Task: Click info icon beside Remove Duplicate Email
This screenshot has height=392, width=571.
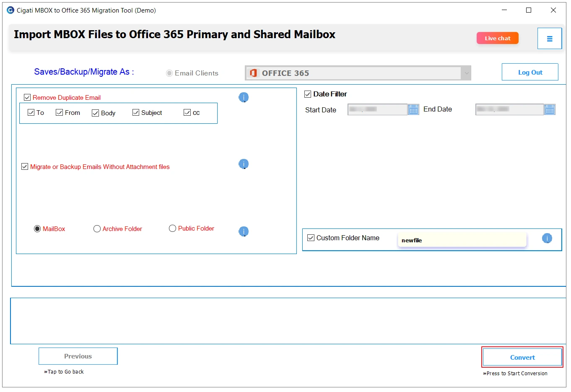Action: coord(244,97)
